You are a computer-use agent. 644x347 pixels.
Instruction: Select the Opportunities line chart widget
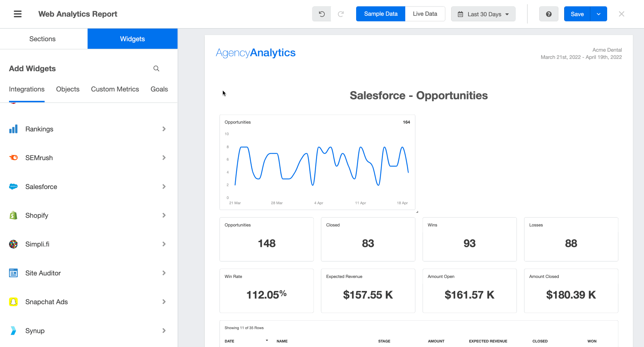[x=317, y=162]
